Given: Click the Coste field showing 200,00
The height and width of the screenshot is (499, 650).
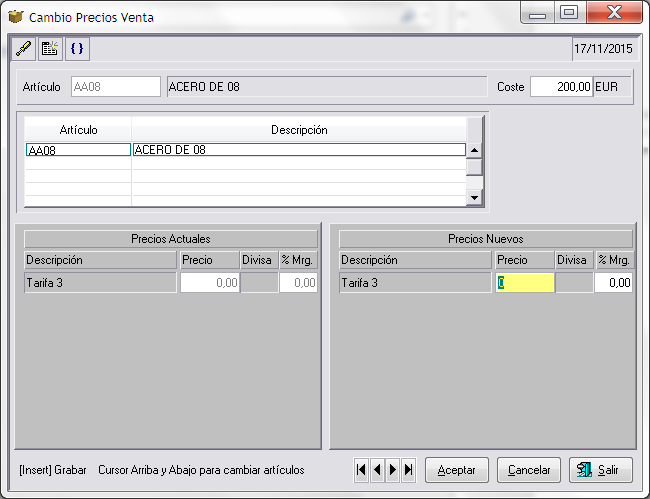Looking at the screenshot, I should click(x=562, y=87).
